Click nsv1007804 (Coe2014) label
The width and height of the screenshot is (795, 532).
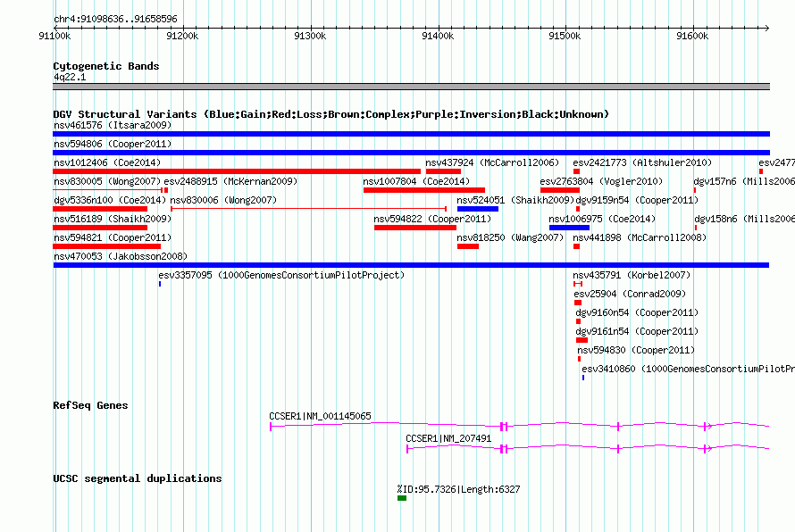[x=416, y=181]
